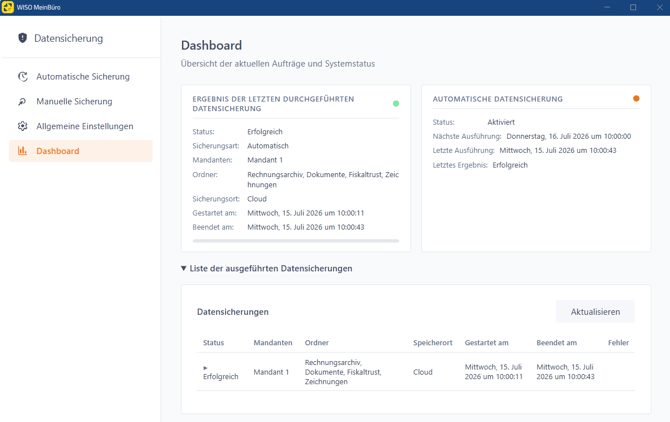Click the Datensicherung sidebar heading

coord(68,38)
